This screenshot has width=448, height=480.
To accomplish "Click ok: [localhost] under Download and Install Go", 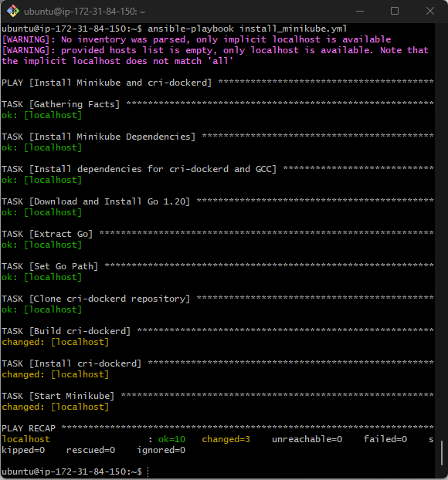I will click(42, 212).
